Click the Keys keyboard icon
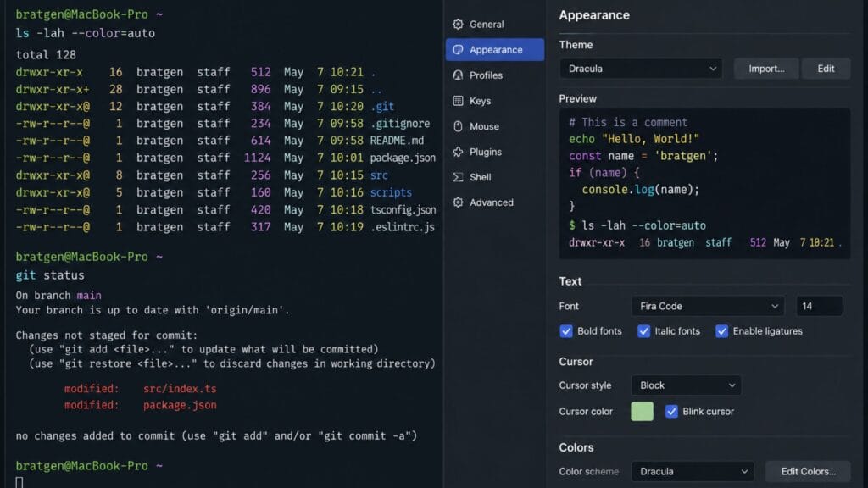The height and width of the screenshot is (488, 868). point(458,101)
